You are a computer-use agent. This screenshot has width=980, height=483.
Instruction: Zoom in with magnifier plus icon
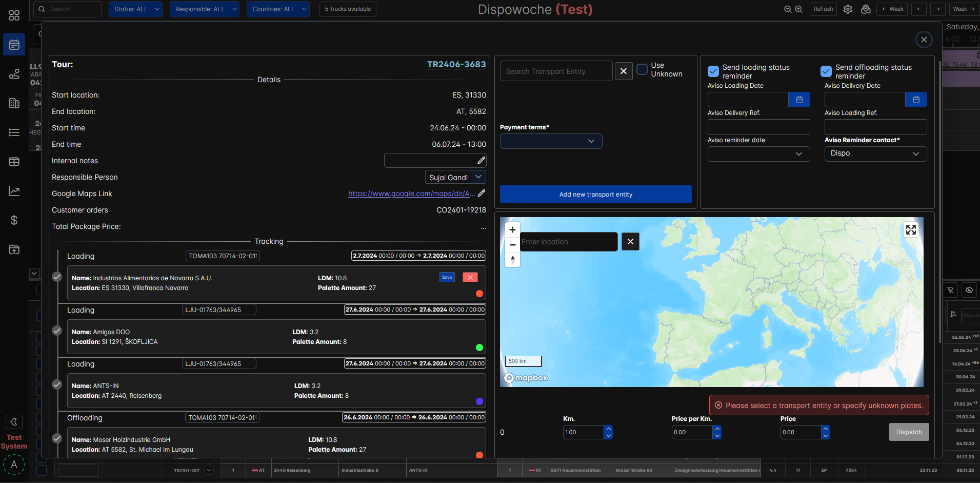(x=798, y=9)
